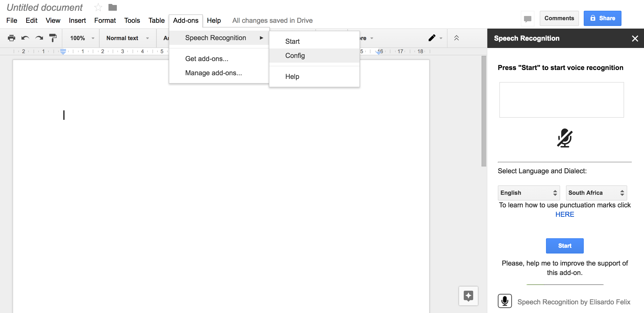The height and width of the screenshot is (313, 644).
Task: Click the move-to-folder icon
Action: pyautogui.click(x=113, y=7)
